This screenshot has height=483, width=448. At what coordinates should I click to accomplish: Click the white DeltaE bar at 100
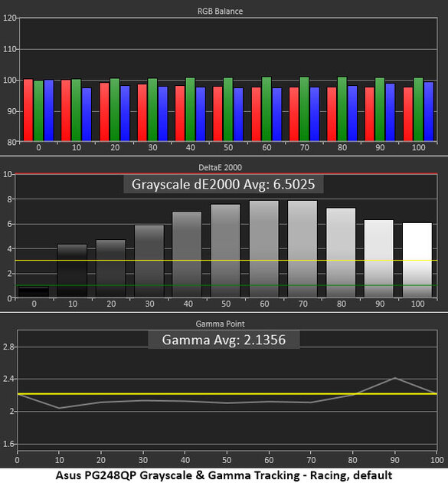417,260
